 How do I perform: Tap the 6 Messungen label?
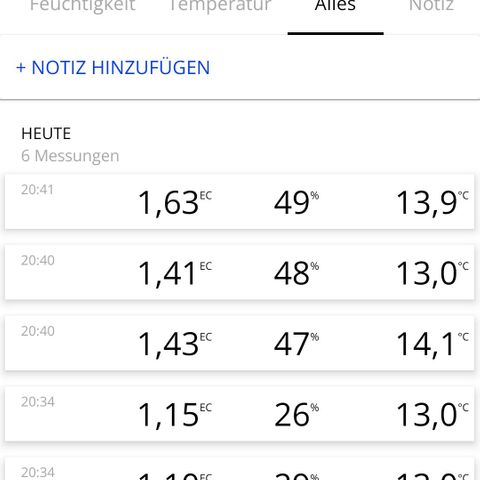(70, 156)
